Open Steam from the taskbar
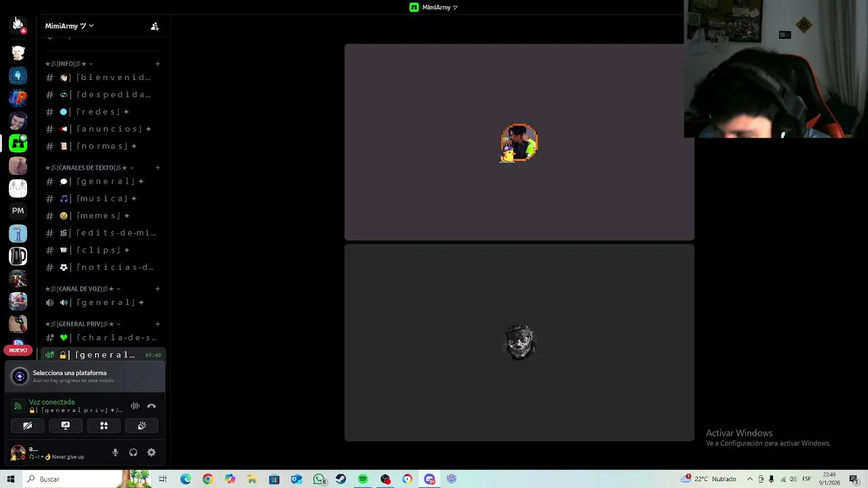The image size is (868, 488). click(x=340, y=479)
